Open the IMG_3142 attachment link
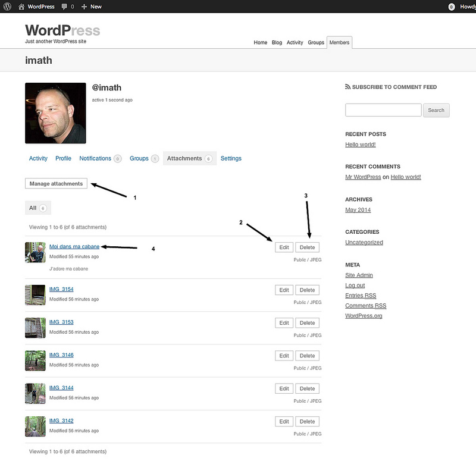Viewport: 476px width, 461px height. point(61,421)
